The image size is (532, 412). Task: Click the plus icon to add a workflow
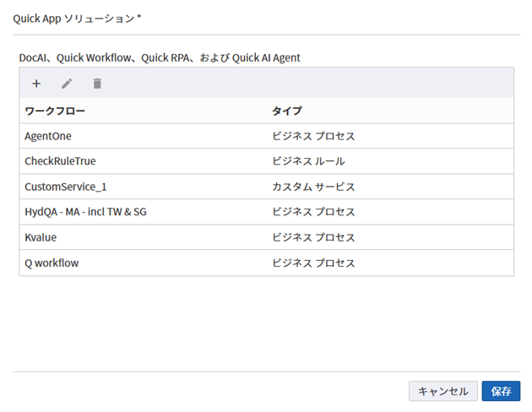pos(36,84)
